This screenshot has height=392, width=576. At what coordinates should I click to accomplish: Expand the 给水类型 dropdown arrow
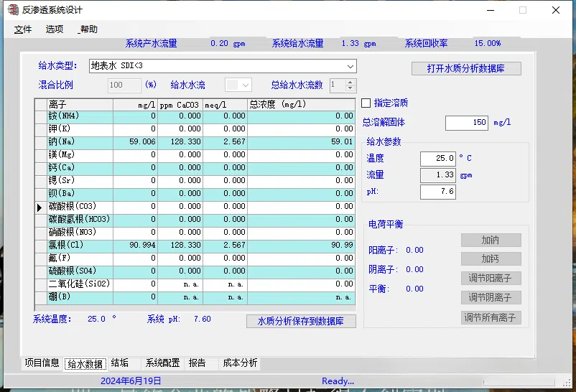tap(350, 67)
